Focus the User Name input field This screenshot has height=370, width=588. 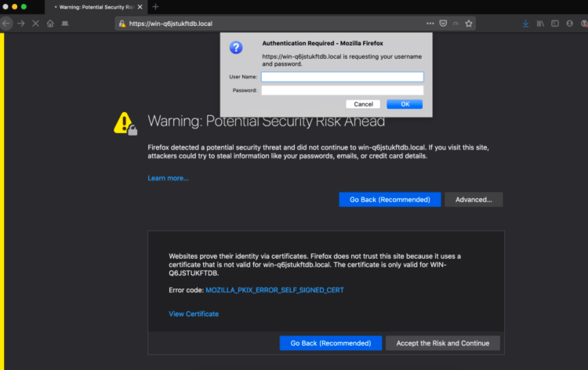343,77
